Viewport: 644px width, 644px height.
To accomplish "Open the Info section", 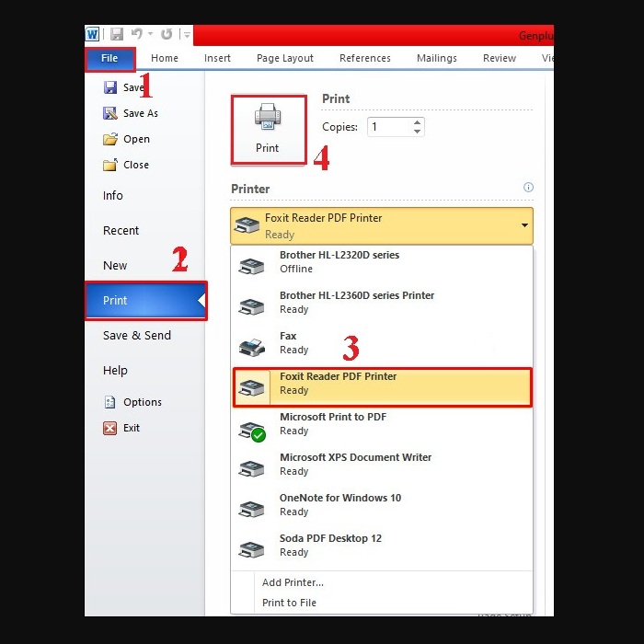I will point(112,195).
